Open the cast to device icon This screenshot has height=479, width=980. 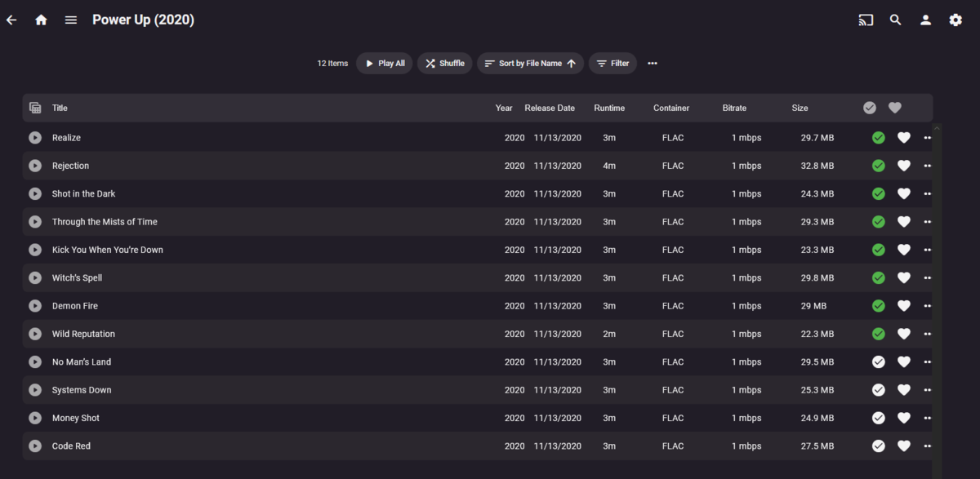pyautogui.click(x=866, y=20)
